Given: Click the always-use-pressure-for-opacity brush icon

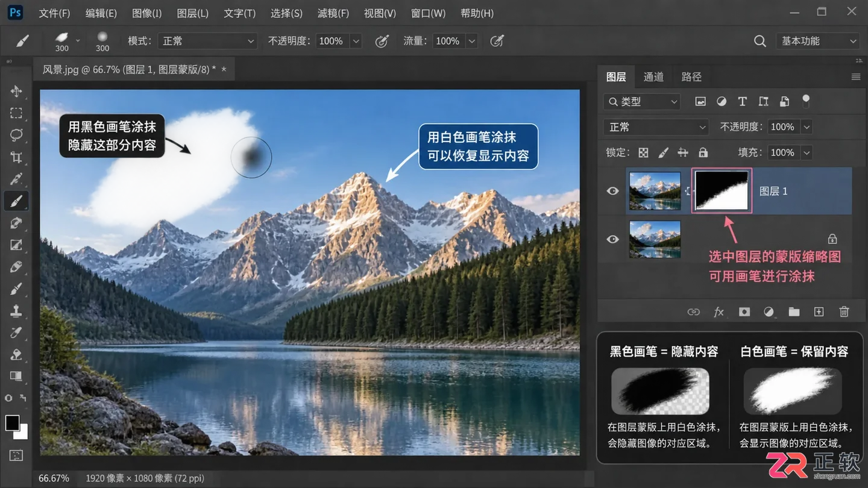Looking at the screenshot, I should [x=382, y=41].
